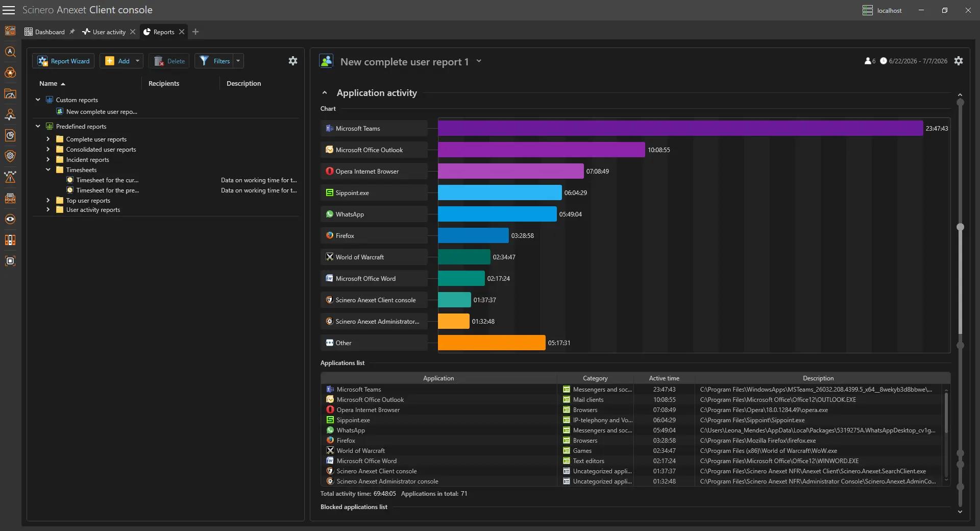Collapse the Predefined reports group
Image resolution: width=980 pixels, height=531 pixels.
[38, 126]
